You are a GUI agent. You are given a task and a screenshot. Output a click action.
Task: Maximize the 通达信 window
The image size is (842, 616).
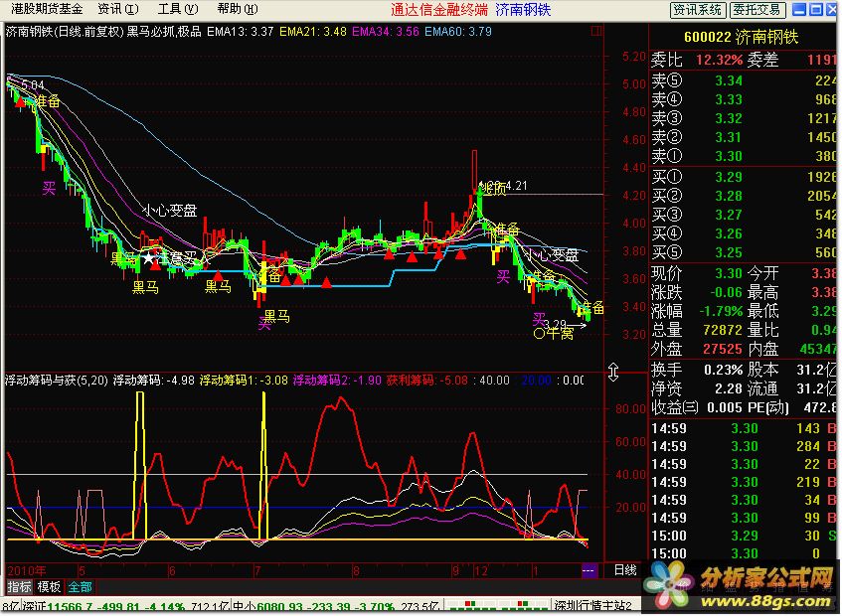point(815,9)
